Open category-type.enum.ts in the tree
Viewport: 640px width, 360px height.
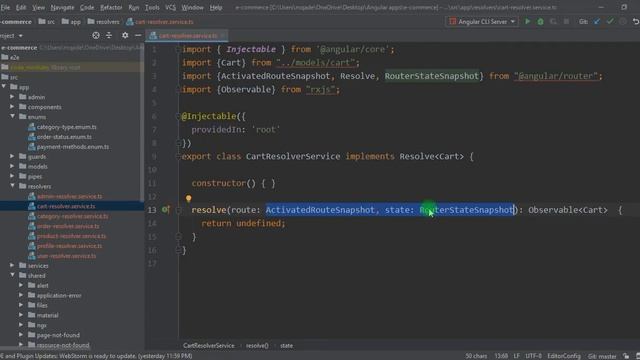(66, 127)
